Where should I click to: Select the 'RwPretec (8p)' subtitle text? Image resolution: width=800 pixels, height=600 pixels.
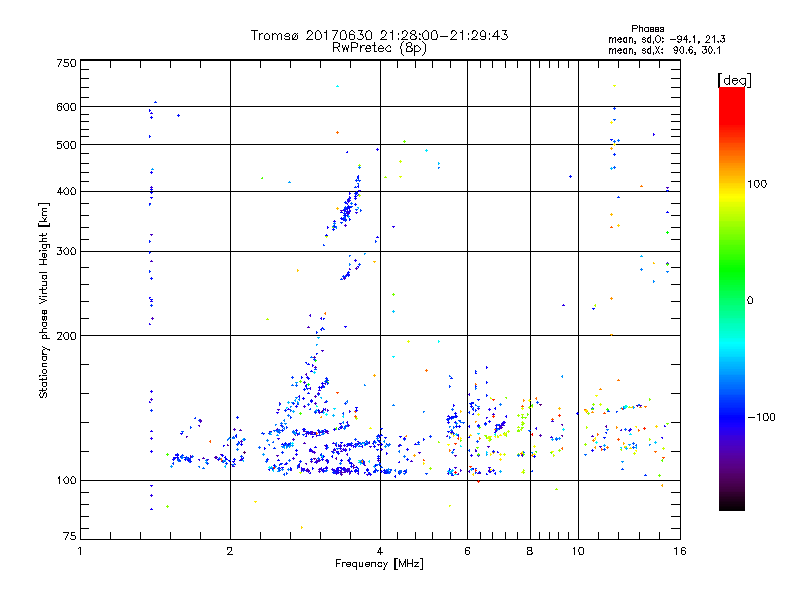[x=379, y=48]
